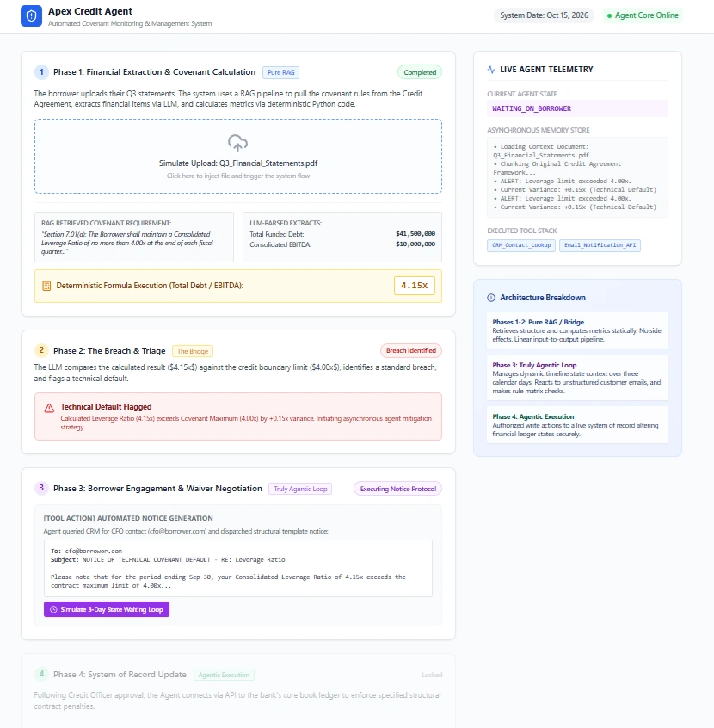This screenshot has width=714, height=728.
Task: Click the [TOOL ACTION] Automated Notice Generation heading
Action: (128, 518)
